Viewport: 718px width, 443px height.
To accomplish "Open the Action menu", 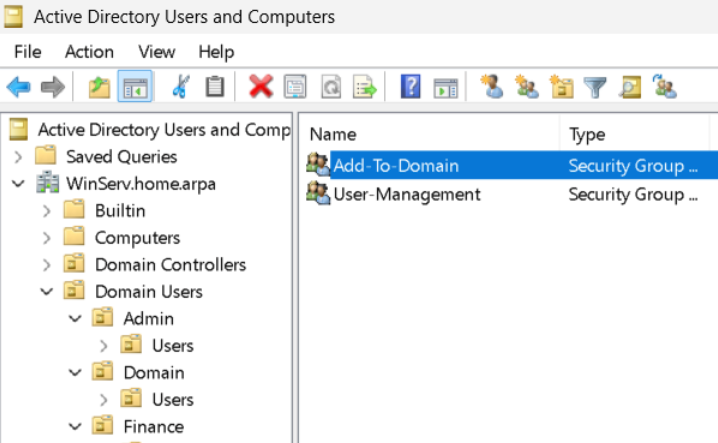I will pos(89,52).
